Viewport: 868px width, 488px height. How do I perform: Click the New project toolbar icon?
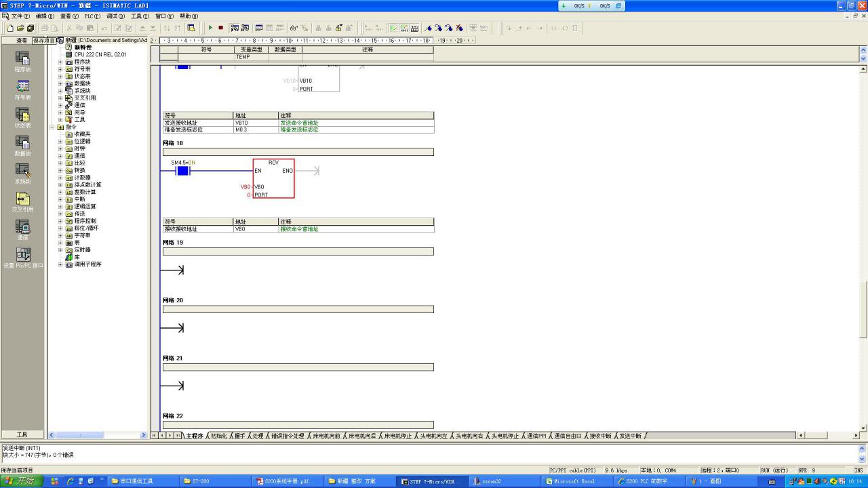(10, 28)
